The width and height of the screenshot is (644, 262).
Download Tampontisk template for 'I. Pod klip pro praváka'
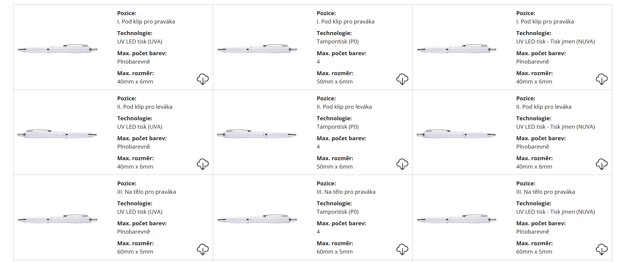tap(402, 79)
